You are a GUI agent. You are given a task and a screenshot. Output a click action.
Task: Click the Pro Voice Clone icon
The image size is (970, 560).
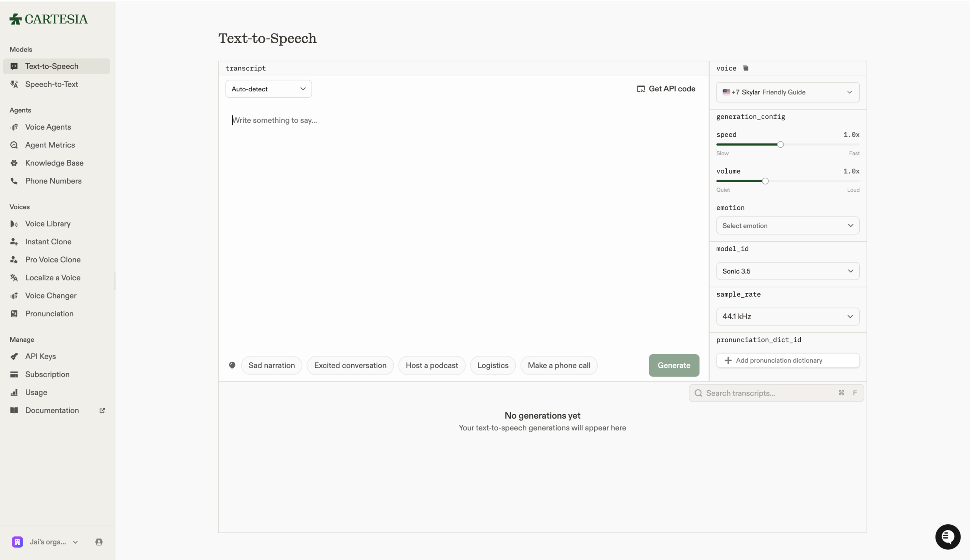[x=14, y=260]
